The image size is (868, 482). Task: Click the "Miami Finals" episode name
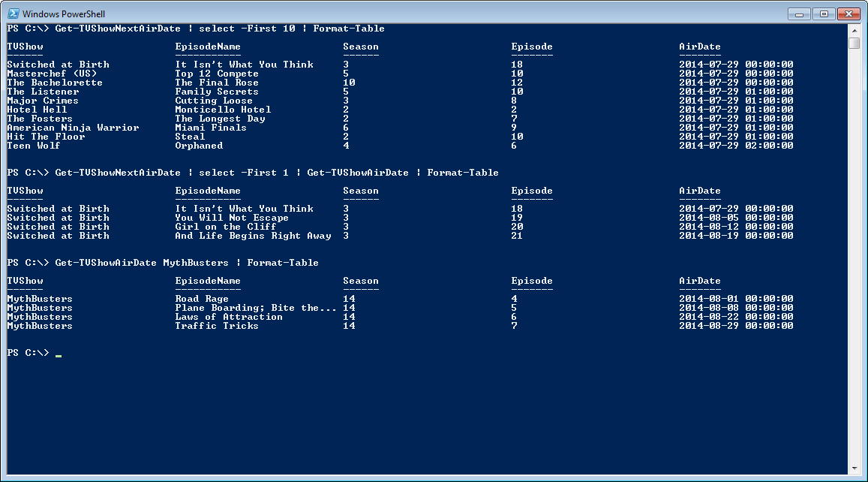click(x=211, y=128)
